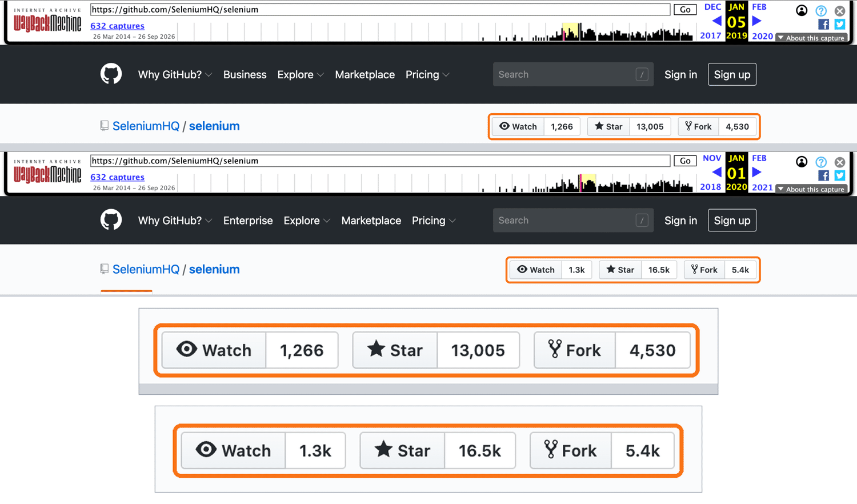857x504 pixels.
Task: Open 632 captures link in the 2019 toolbar
Action: coord(117,26)
